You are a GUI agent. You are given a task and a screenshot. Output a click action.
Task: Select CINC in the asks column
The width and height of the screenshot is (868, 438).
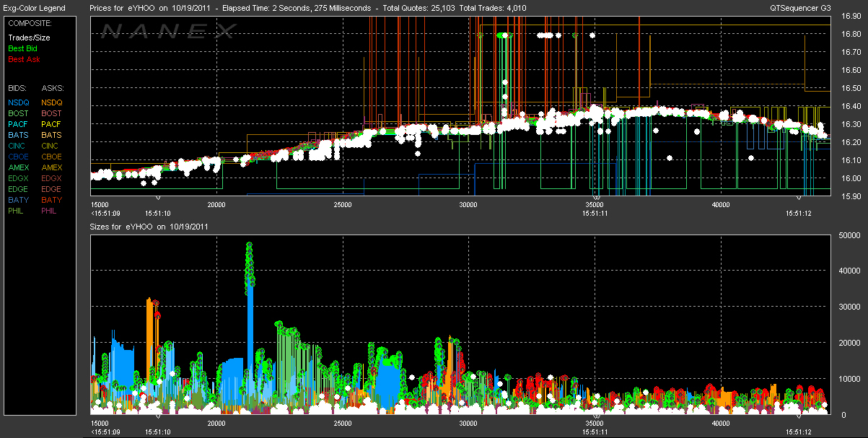[x=51, y=146]
